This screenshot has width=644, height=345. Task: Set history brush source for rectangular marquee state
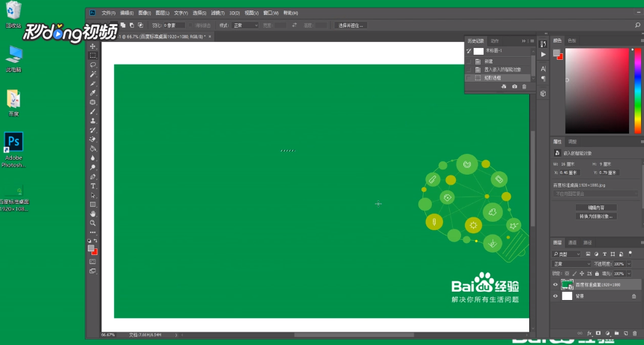(x=469, y=78)
